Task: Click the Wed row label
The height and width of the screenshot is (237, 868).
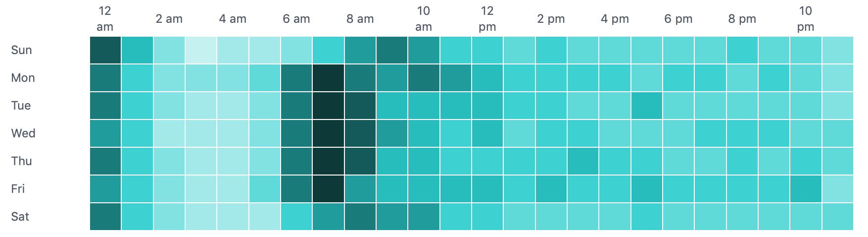Action: pos(23,133)
